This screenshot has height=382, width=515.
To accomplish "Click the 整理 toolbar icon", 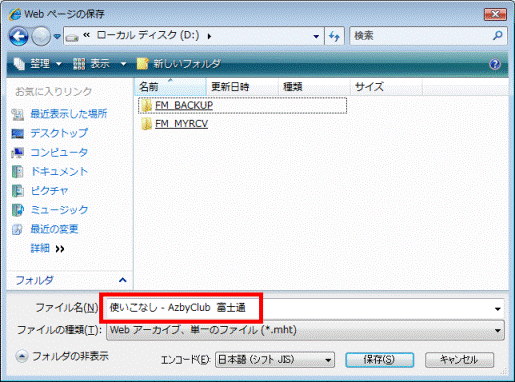I will click(19, 63).
